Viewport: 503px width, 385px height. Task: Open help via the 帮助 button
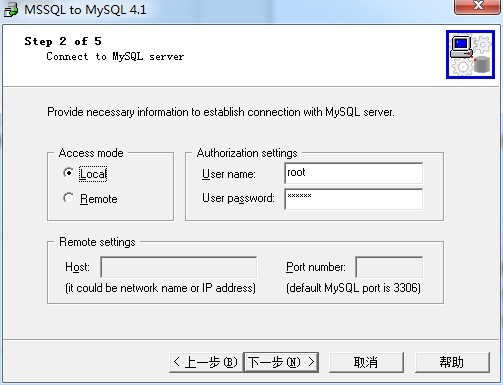pos(452,362)
